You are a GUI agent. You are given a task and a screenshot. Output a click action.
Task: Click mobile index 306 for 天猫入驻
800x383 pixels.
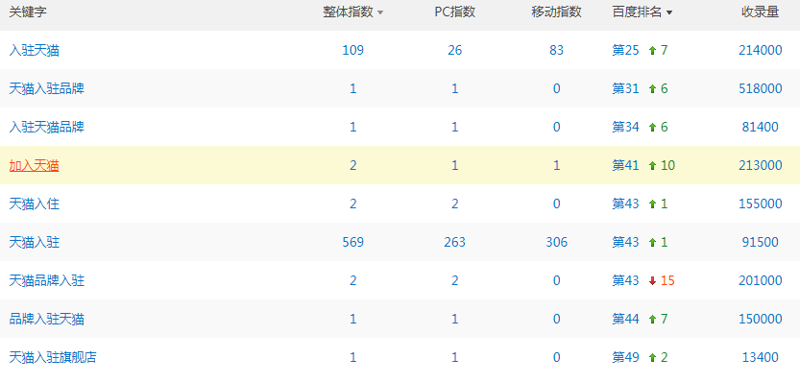tap(556, 242)
